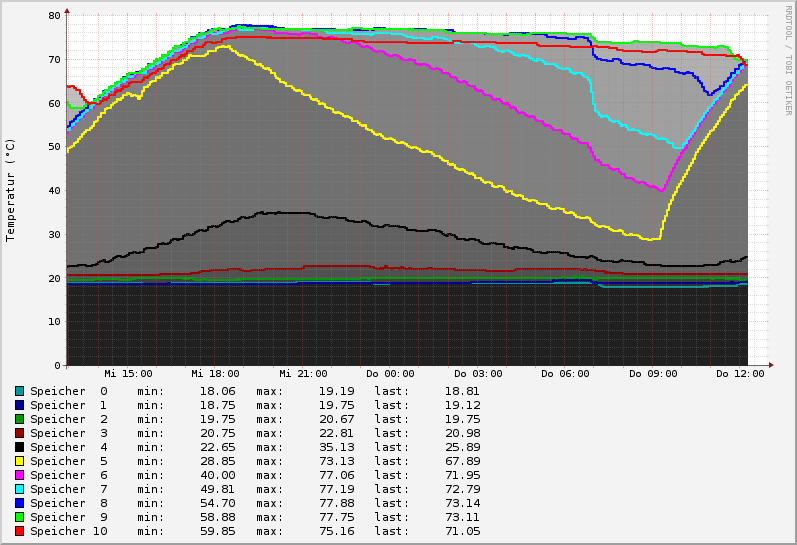Click the Mi 21:00 time axis label
This screenshot has height=545, width=797.
(303, 374)
